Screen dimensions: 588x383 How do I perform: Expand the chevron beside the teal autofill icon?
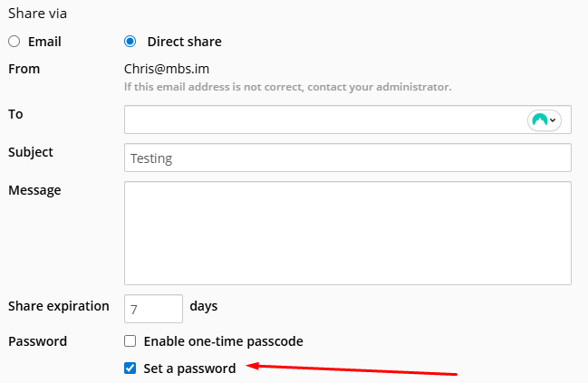click(553, 120)
